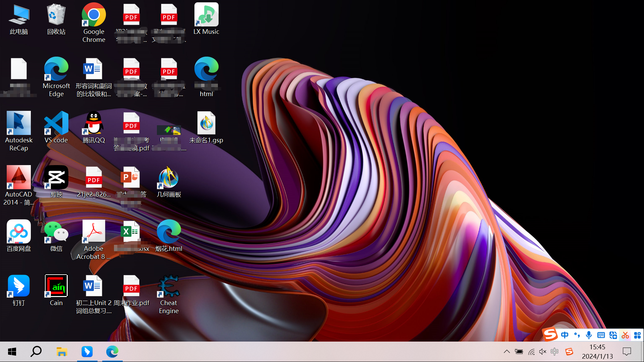Toggle the taskbar 中 input mode indicator
The width and height of the screenshot is (644, 362).
coord(554,352)
